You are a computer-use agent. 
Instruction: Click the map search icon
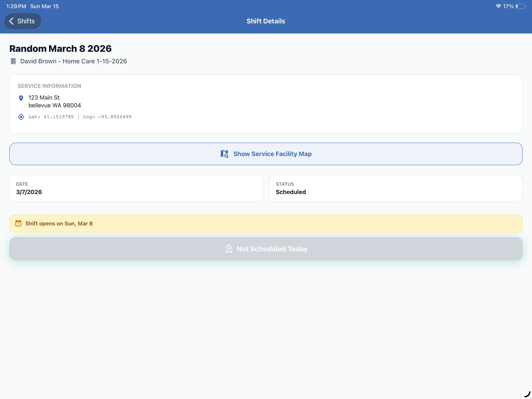[224, 154]
